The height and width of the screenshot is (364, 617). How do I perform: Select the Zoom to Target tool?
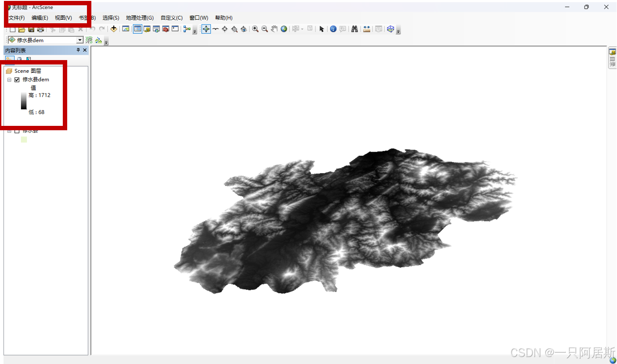234,29
